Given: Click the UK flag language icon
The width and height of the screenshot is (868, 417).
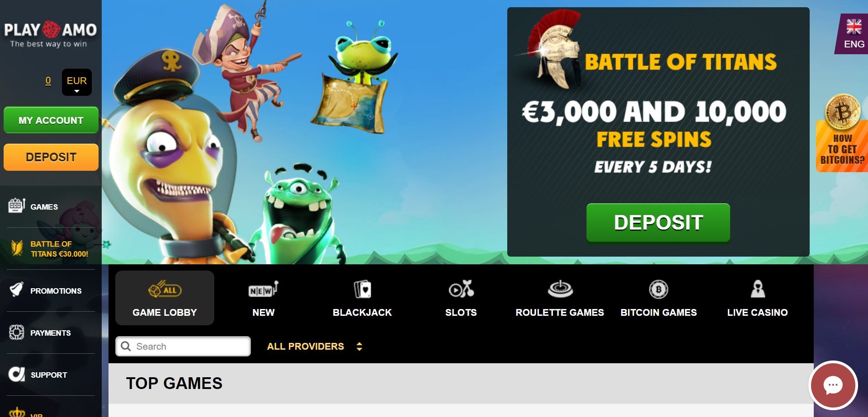Looking at the screenshot, I should 854,27.
